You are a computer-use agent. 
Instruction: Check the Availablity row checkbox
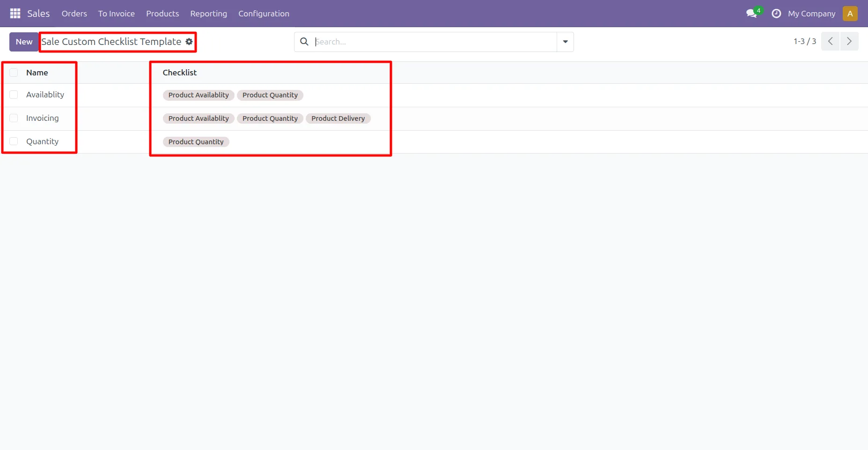(x=14, y=95)
